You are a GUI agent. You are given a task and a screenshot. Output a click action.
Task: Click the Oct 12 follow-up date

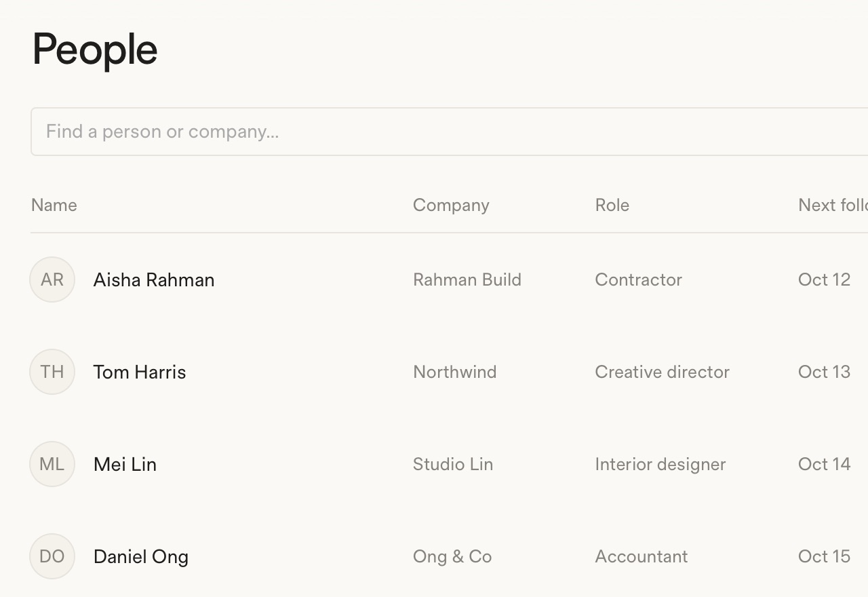click(825, 280)
